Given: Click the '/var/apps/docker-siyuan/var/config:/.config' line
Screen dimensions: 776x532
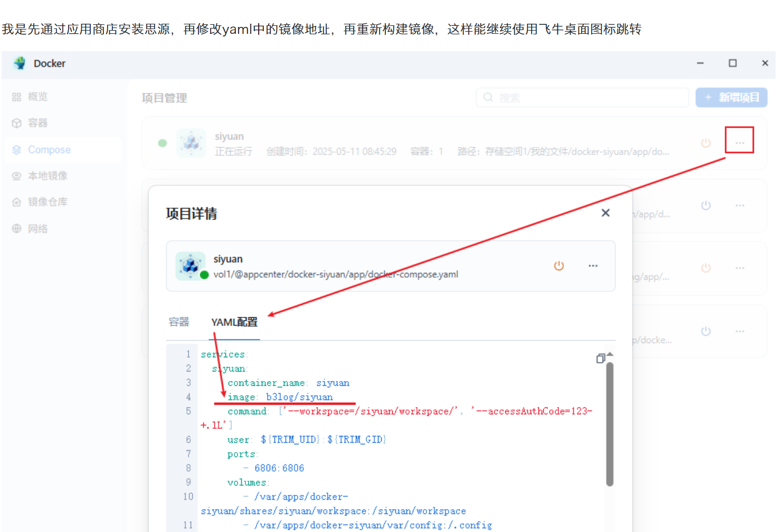Looking at the screenshot, I should pos(367,525).
